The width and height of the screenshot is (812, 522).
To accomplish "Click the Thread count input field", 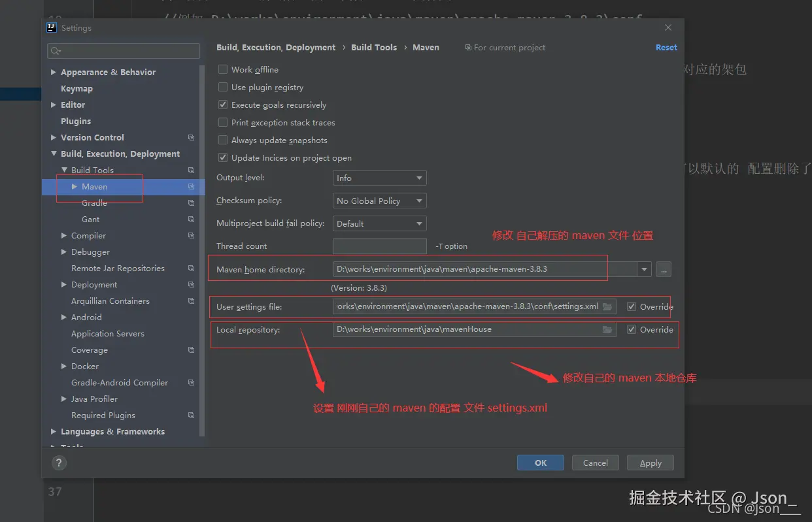I will (379, 246).
